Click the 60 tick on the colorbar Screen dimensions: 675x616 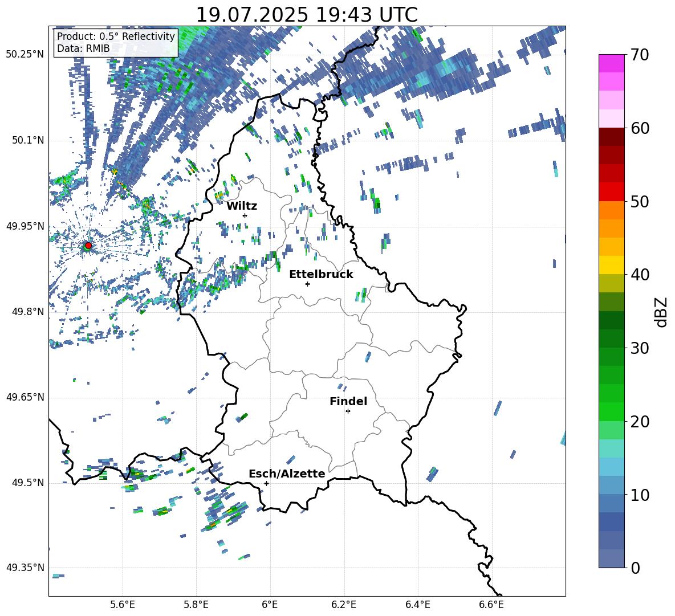click(x=640, y=128)
